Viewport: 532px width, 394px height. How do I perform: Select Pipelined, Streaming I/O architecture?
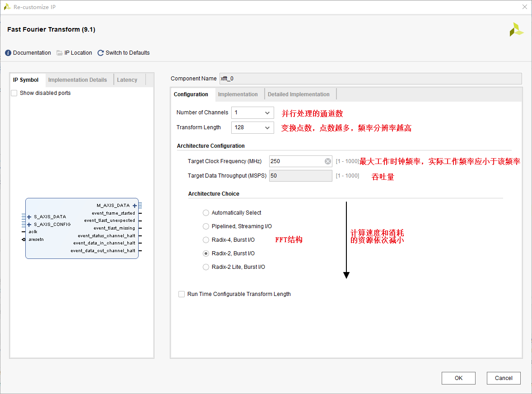click(206, 226)
